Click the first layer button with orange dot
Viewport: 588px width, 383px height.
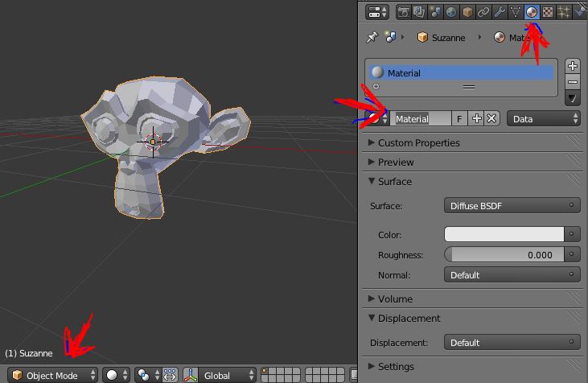tap(265, 372)
